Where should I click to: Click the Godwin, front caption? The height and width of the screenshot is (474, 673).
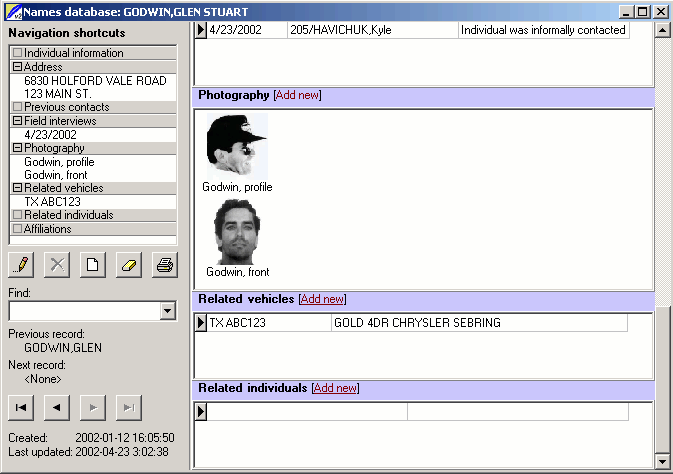click(x=238, y=272)
